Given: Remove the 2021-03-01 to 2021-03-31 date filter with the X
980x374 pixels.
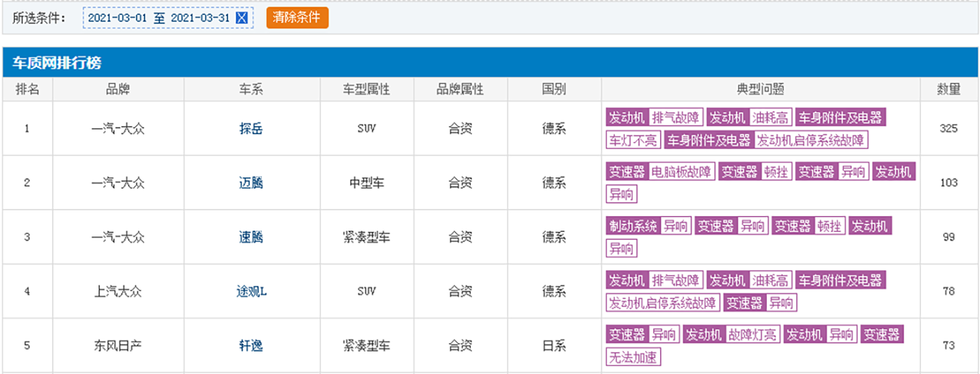Looking at the screenshot, I should [242, 18].
